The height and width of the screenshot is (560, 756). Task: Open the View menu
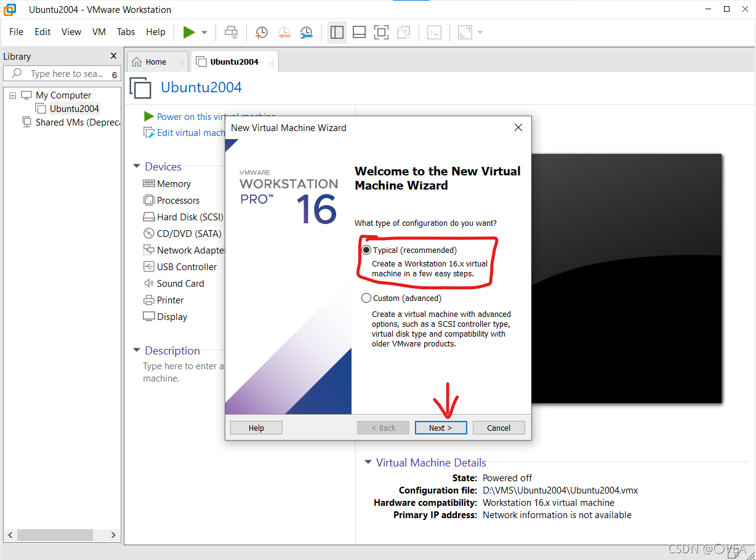point(71,32)
